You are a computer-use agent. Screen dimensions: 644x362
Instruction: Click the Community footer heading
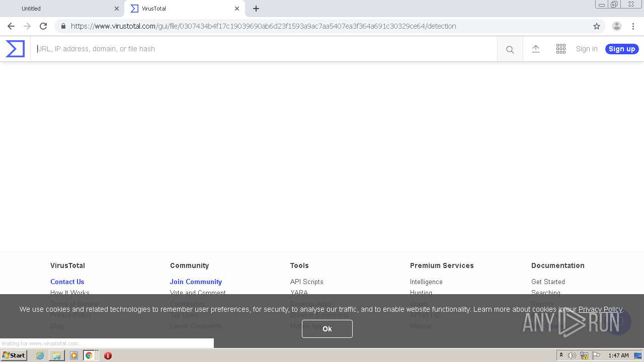click(x=189, y=265)
